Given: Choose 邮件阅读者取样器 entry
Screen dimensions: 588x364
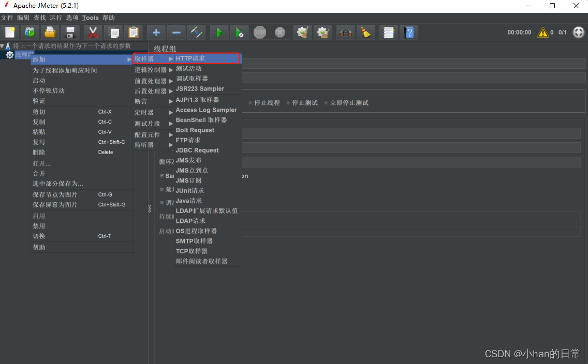Looking at the screenshot, I should (208, 261).
